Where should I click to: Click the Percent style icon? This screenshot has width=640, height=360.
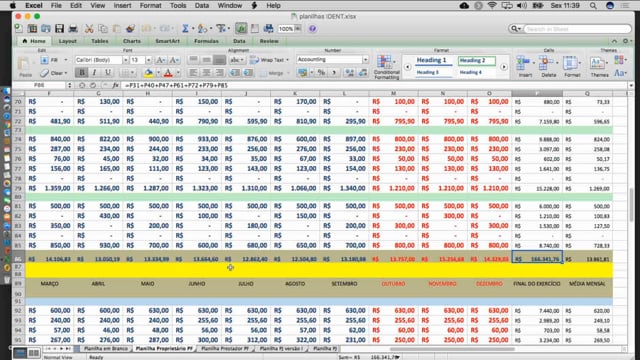322,73
